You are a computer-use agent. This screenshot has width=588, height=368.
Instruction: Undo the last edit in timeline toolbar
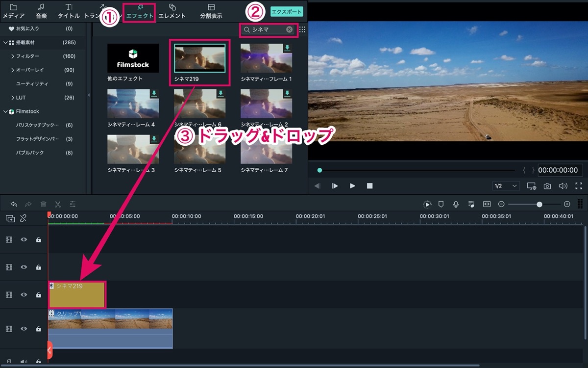click(x=14, y=204)
